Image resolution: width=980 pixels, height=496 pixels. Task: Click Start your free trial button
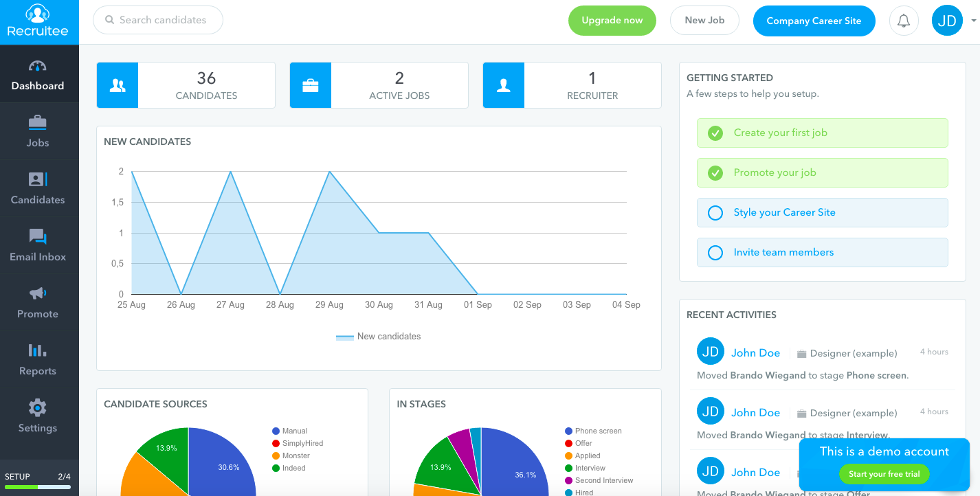click(884, 474)
